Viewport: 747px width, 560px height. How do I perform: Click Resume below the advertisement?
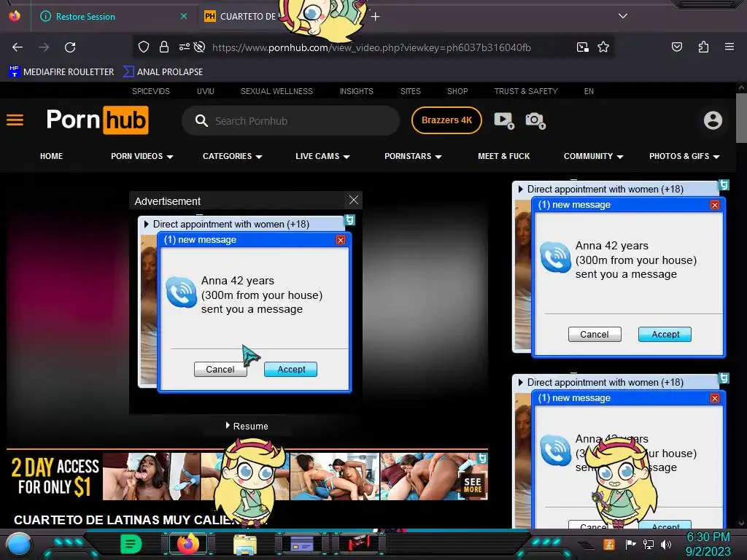click(247, 426)
